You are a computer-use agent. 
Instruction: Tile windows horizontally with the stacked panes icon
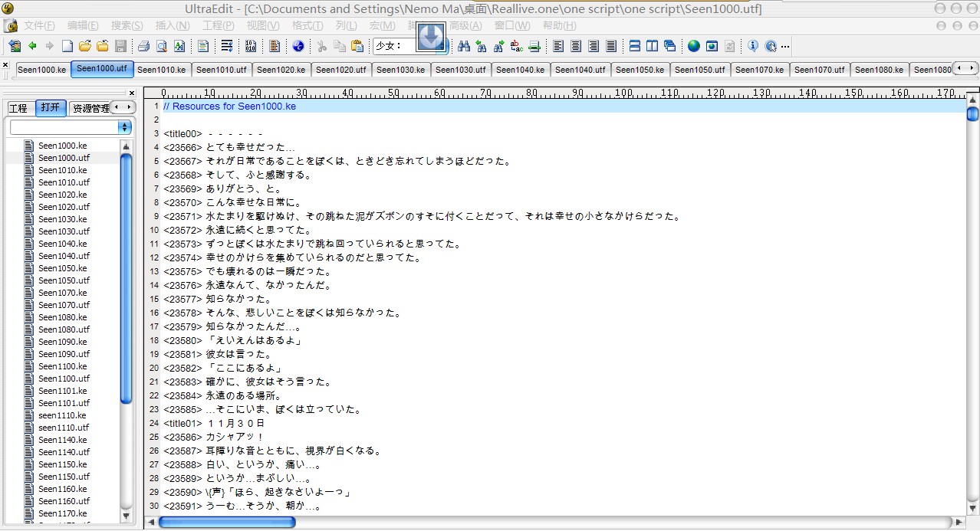[x=635, y=46]
